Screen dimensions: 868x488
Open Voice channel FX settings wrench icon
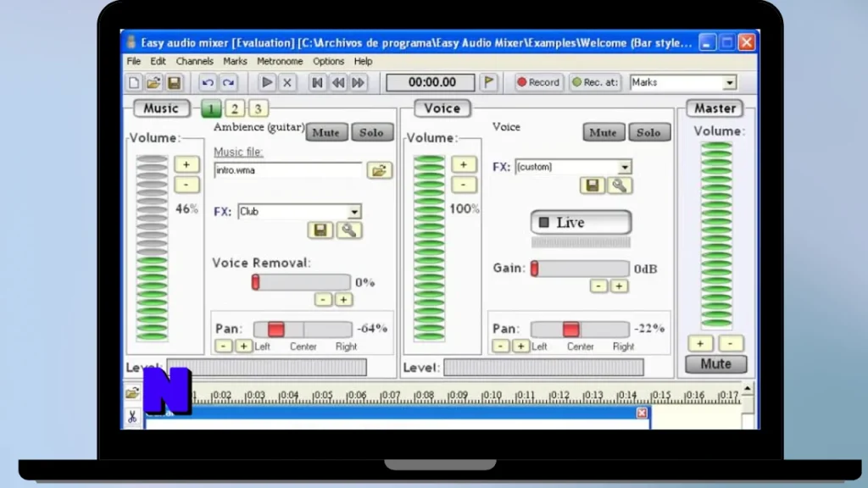tap(620, 186)
